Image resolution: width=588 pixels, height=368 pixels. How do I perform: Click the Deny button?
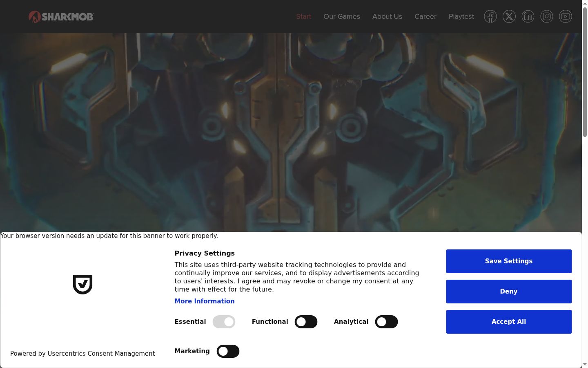509,292
